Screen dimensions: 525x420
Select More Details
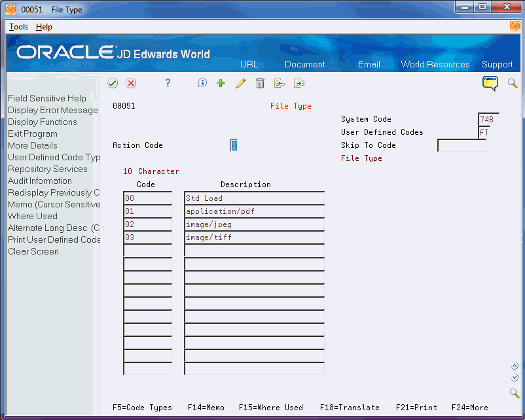click(x=33, y=146)
